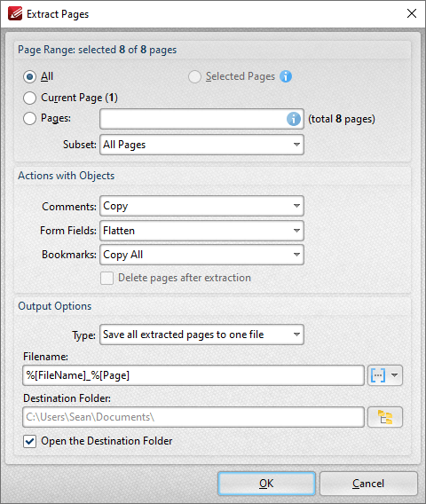This screenshot has width=426, height=504.
Task: Click the Cancel button
Action: pos(368,484)
